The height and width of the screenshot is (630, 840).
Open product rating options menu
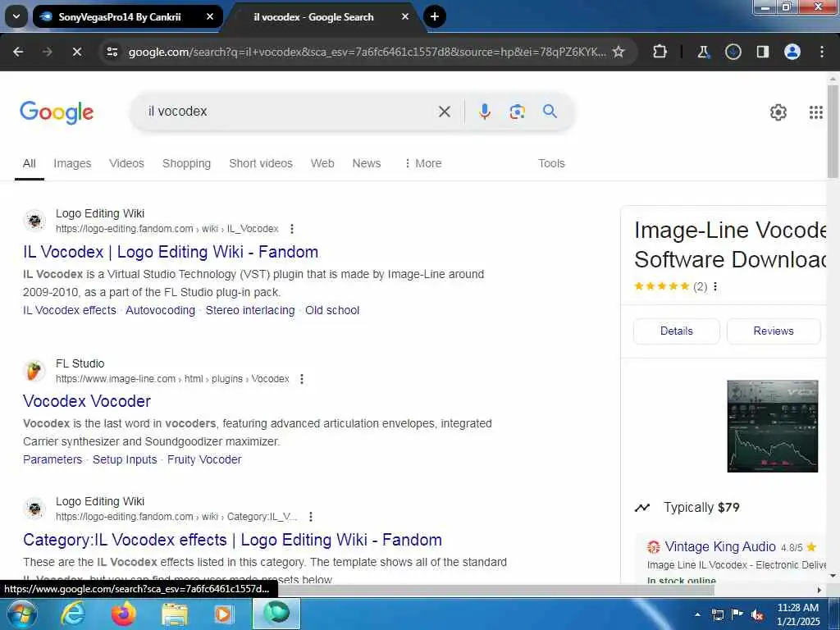pyautogui.click(x=715, y=286)
